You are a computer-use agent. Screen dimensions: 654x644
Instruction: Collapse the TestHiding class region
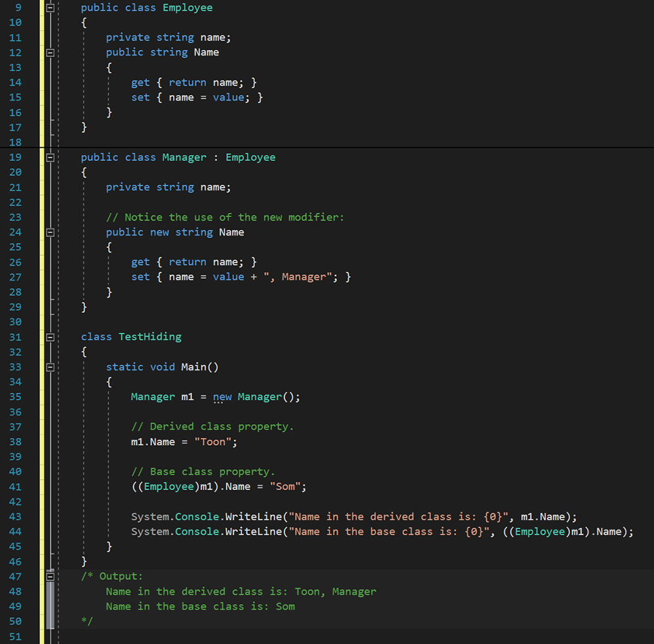click(x=50, y=337)
